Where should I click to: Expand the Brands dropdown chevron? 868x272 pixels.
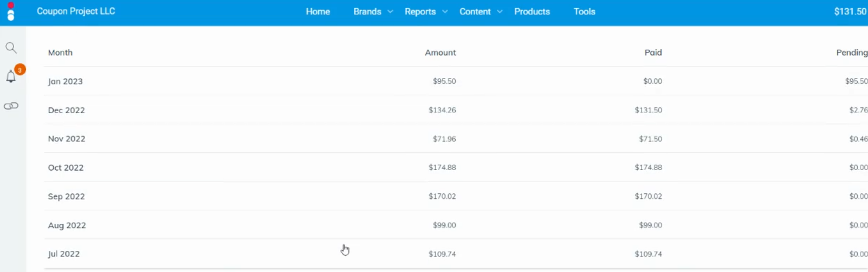[x=390, y=11]
